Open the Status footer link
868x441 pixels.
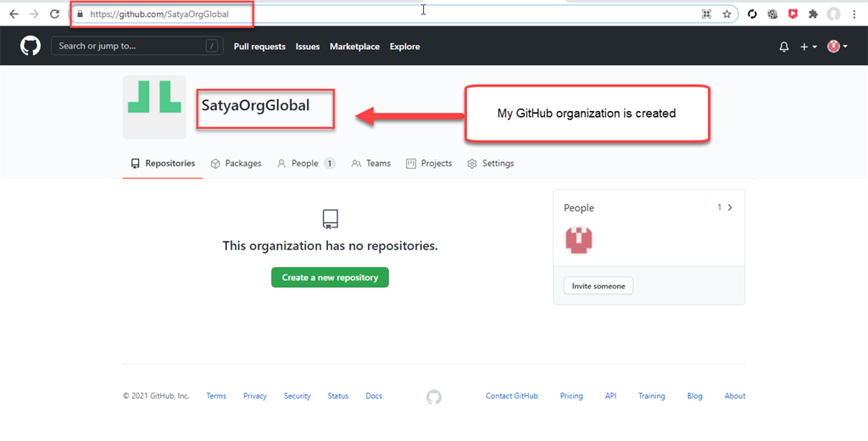(x=337, y=395)
